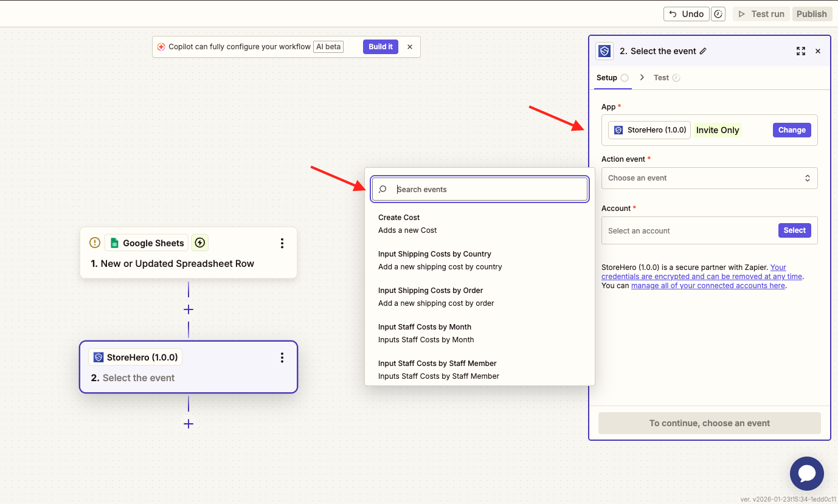Close the Select the event panel
Viewport: 838px width, 504px height.
[818, 51]
